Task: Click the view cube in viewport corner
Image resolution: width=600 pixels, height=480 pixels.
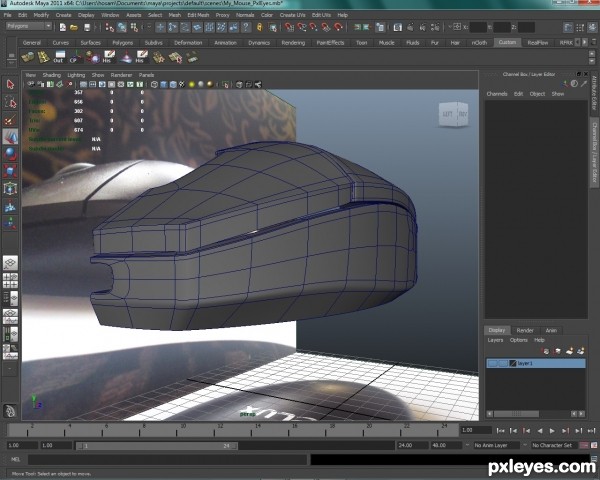Action: [x=453, y=114]
